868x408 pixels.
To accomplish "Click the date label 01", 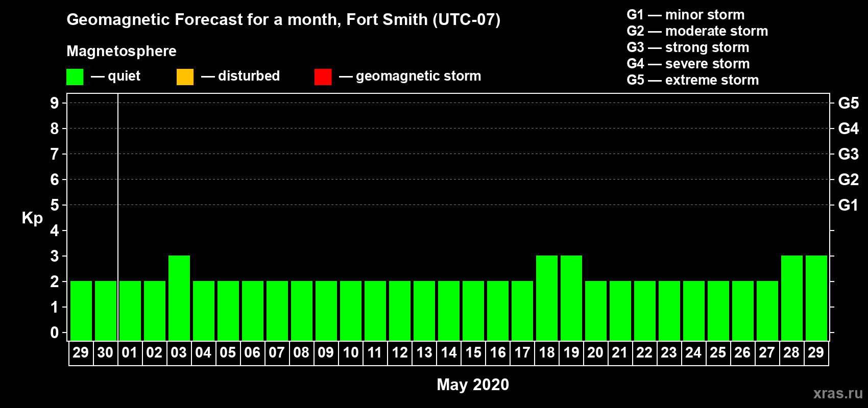I will (x=130, y=352).
